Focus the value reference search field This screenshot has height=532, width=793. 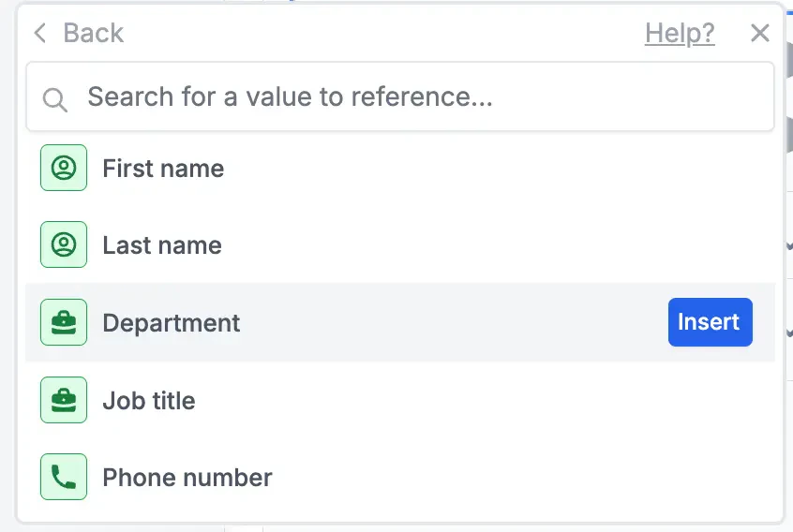pyautogui.click(x=412, y=97)
